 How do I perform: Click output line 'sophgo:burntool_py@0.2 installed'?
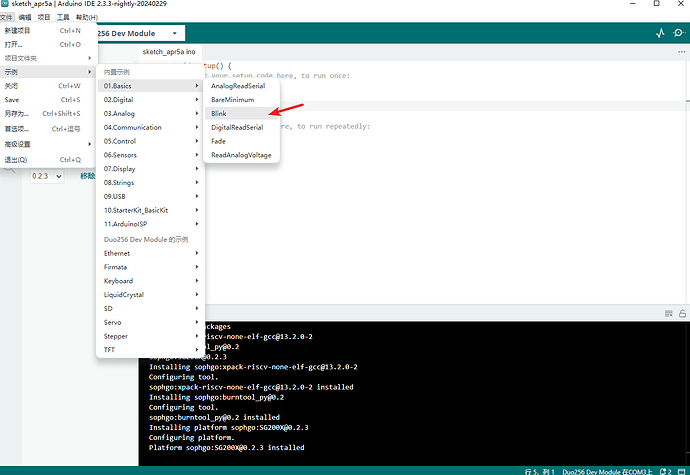click(x=214, y=417)
